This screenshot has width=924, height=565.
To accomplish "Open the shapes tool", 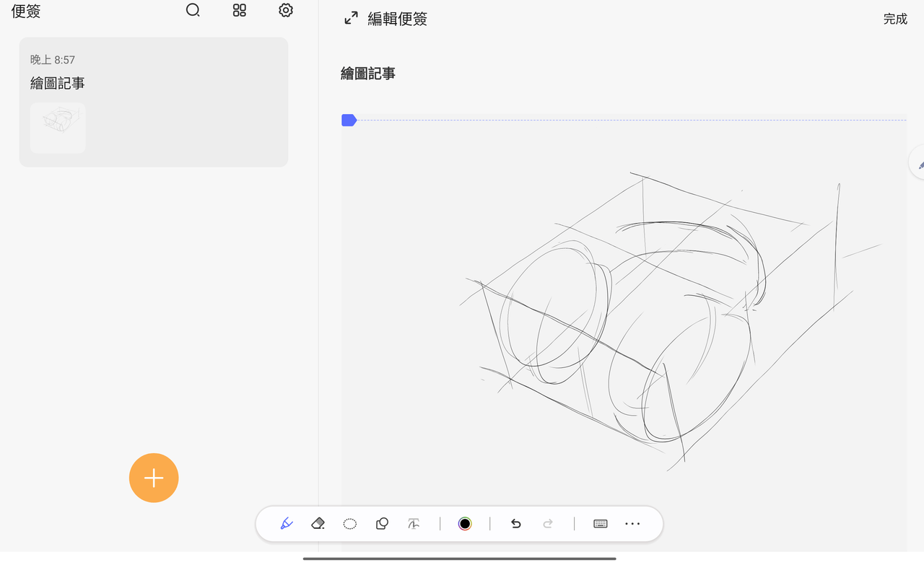I will pyautogui.click(x=382, y=524).
